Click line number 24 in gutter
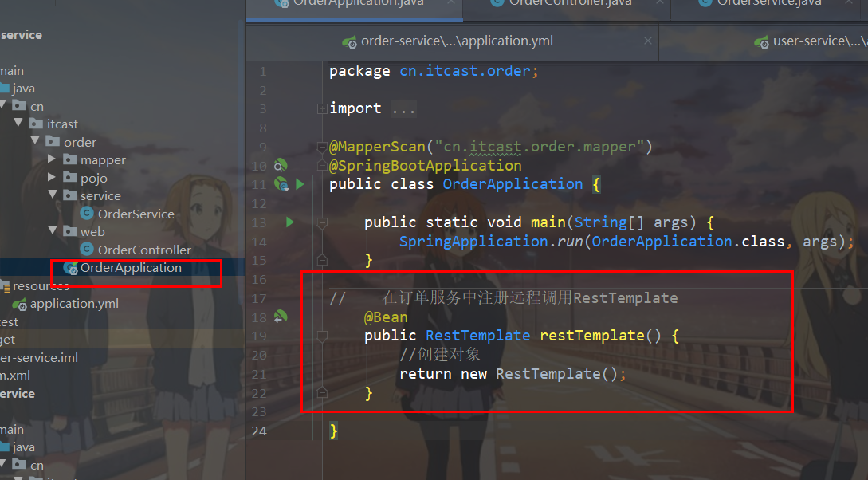Image resolution: width=868 pixels, height=480 pixels. pos(259,431)
